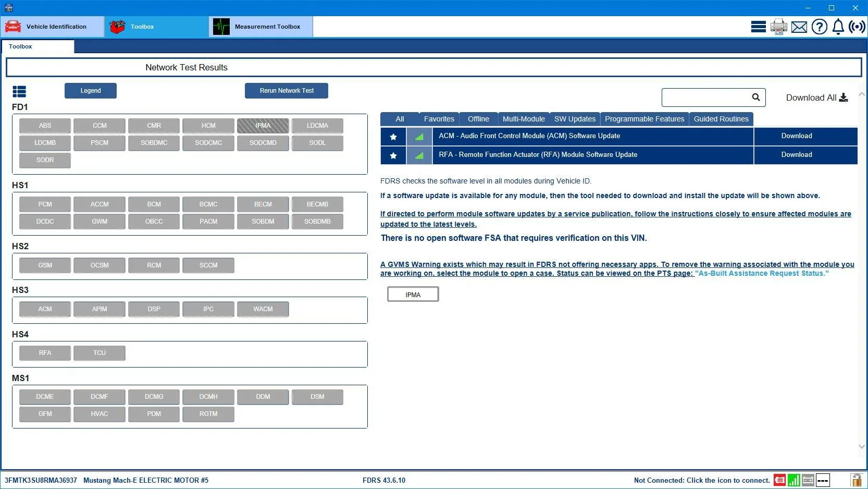Open the Measurement Toolbox tab

click(x=261, y=27)
